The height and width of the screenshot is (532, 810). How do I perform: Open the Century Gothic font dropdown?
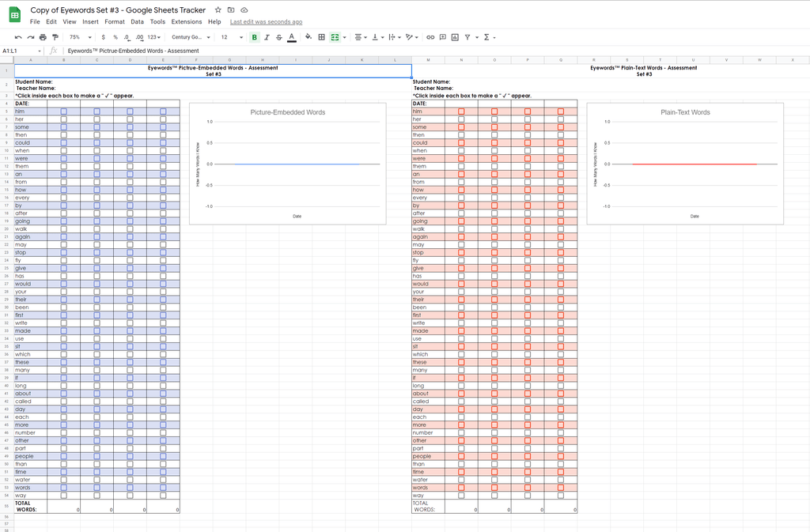(191, 37)
